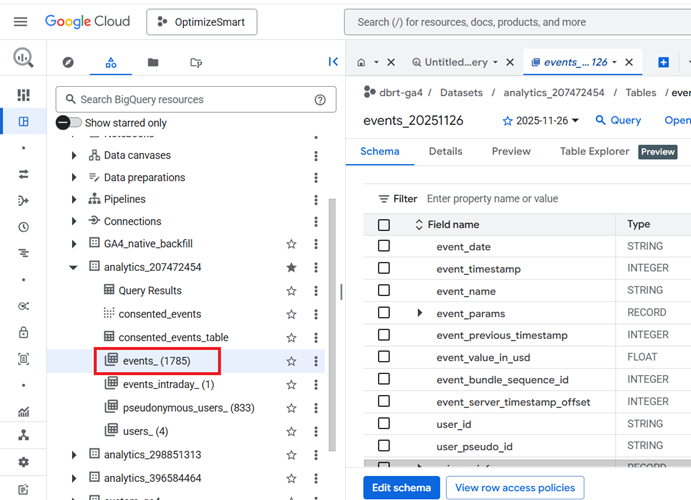691x500 pixels.
Task: Focus the top Google Cloud search bar
Action: click(517, 22)
